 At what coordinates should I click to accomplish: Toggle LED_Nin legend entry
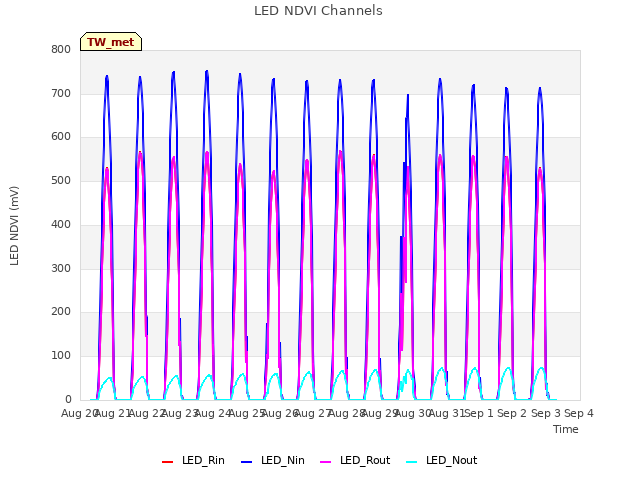[x=273, y=461]
